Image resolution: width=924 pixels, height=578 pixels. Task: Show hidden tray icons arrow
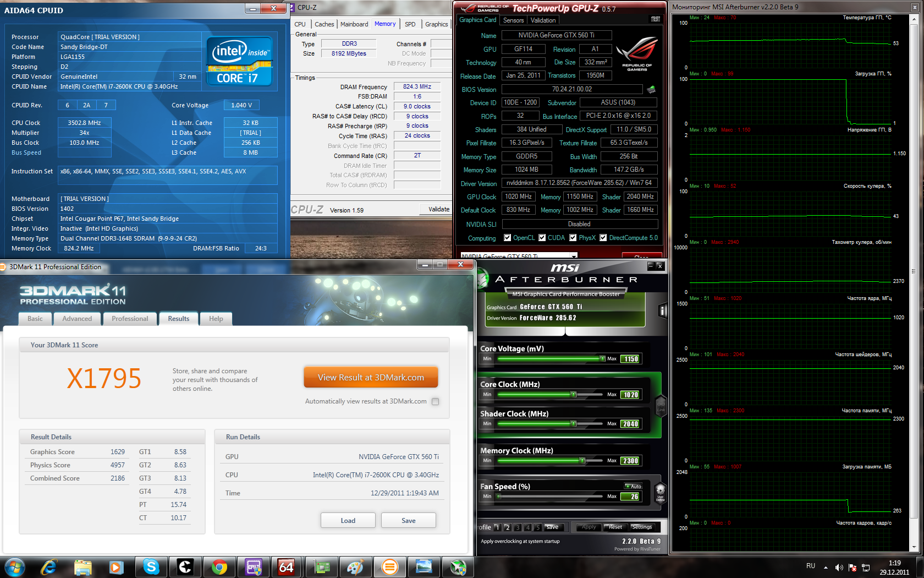click(826, 567)
